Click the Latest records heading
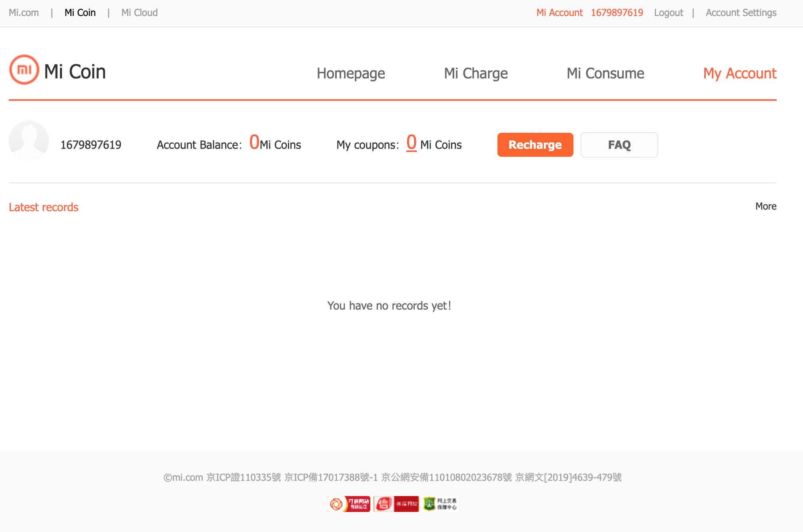 click(x=44, y=207)
